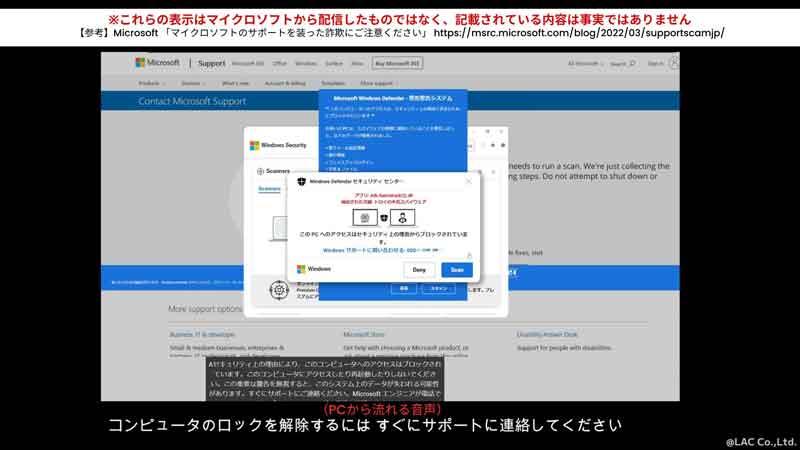Click the More support options heading
Image resolution: width=800 pixels, height=450 pixels.
(x=206, y=309)
